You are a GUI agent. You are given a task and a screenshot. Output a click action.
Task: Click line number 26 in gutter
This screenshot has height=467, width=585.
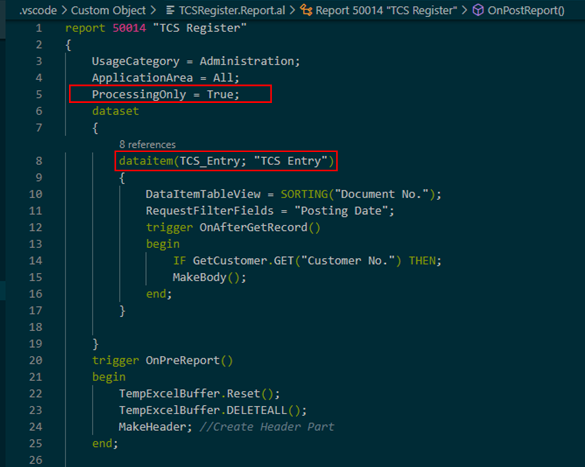(x=36, y=460)
